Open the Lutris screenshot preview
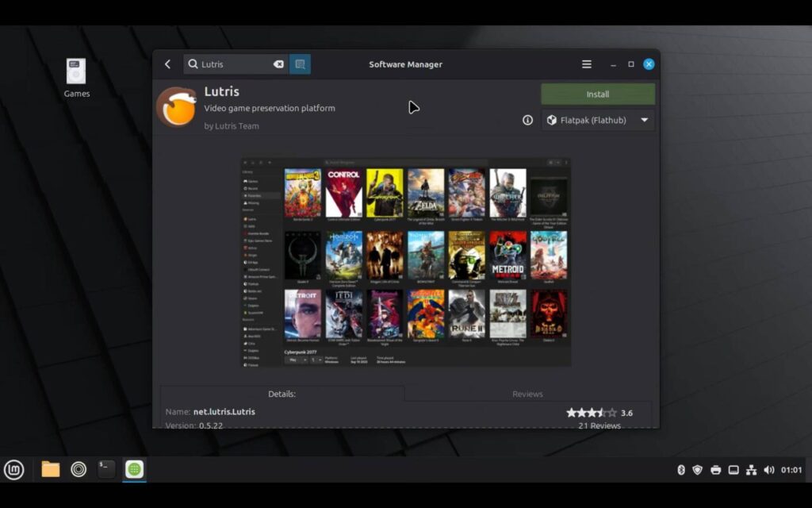812x508 pixels. pyautogui.click(x=406, y=263)
